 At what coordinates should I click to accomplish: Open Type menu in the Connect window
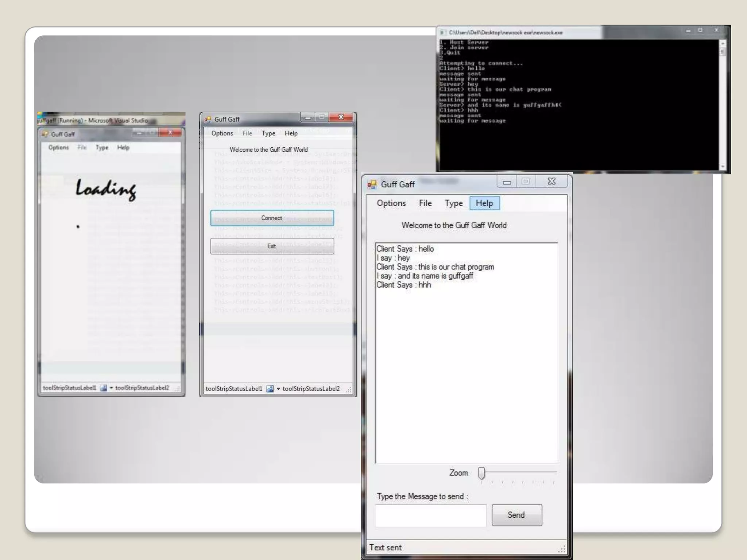268,133
